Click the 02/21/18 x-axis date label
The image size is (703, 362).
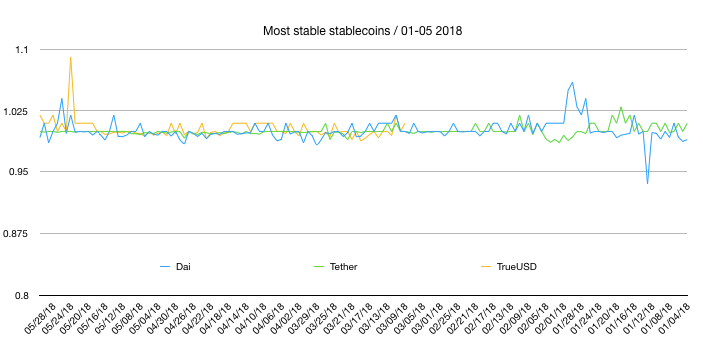(x=461, y=318)
